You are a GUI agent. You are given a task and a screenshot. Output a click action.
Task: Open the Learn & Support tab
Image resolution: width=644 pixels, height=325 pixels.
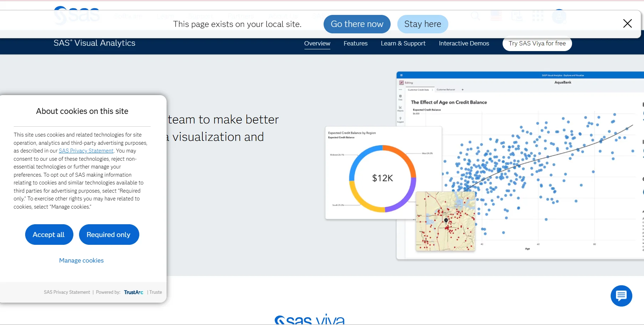(403, 43)
